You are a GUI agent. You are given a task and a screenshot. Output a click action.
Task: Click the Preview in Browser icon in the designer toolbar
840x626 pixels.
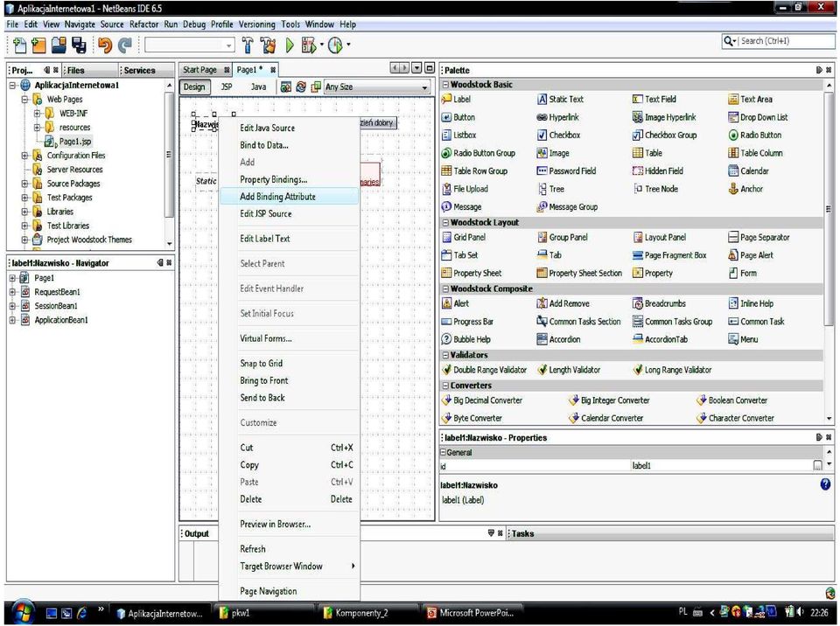pyautogui.click(x=286, y=87)
